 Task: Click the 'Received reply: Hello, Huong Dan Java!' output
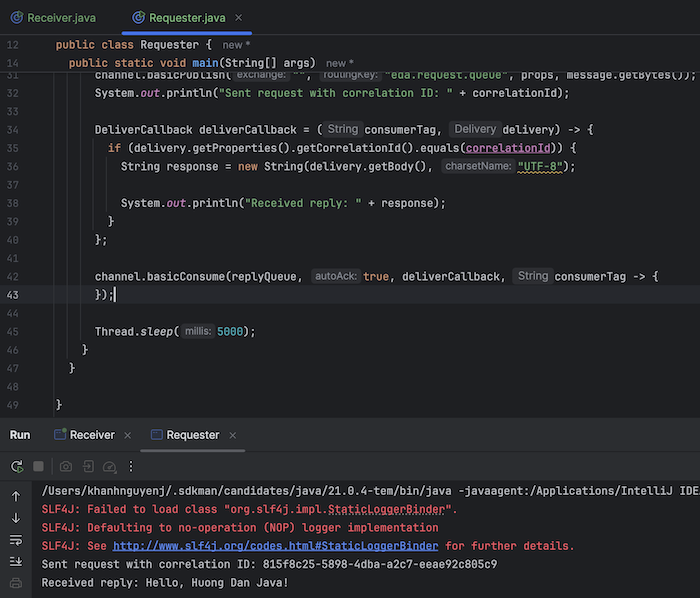pos(165,582)
